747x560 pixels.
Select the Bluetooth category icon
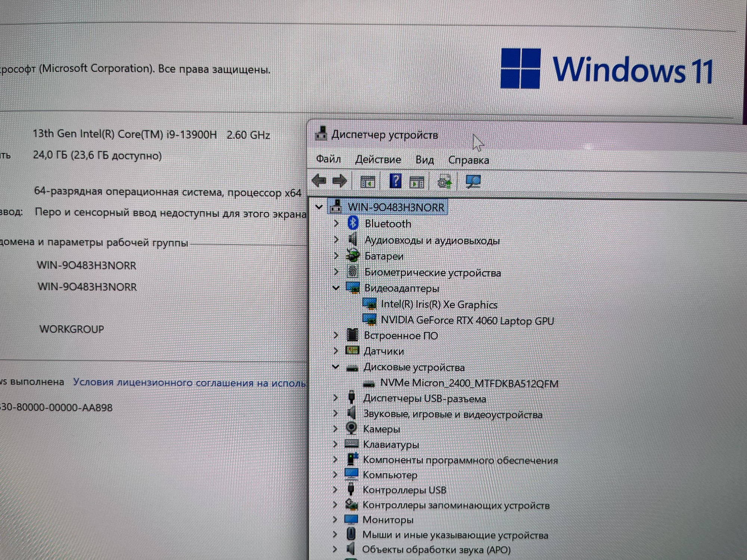353,223
